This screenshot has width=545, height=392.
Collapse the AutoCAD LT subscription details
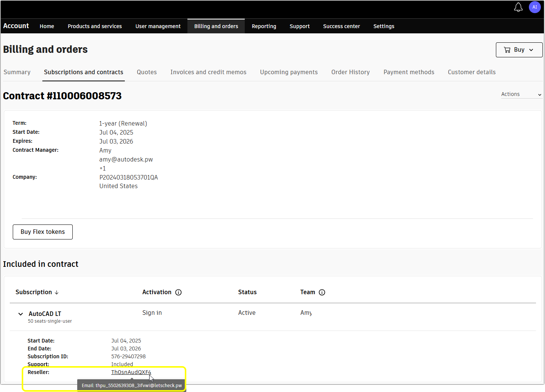[21, 314]
